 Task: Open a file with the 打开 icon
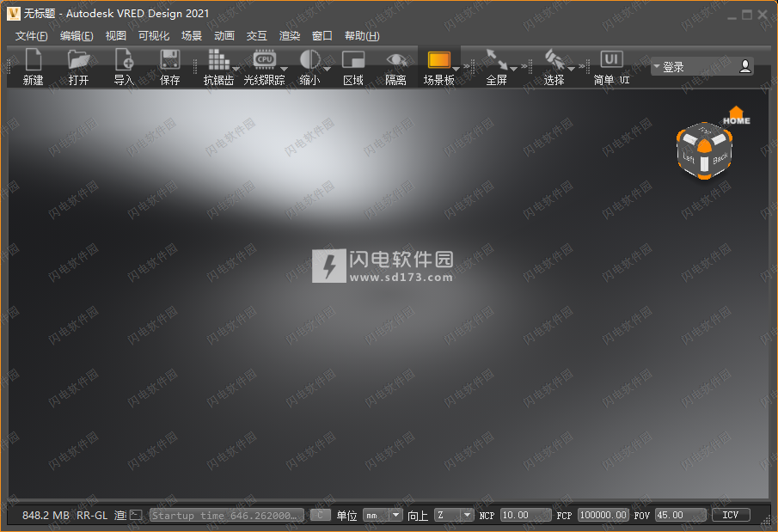(x=78, y=59)
